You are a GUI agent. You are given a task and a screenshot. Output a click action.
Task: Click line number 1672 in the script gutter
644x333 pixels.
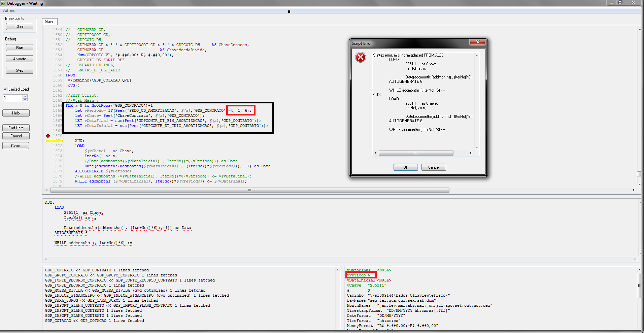pyautogui.click(x=58, y=146)
